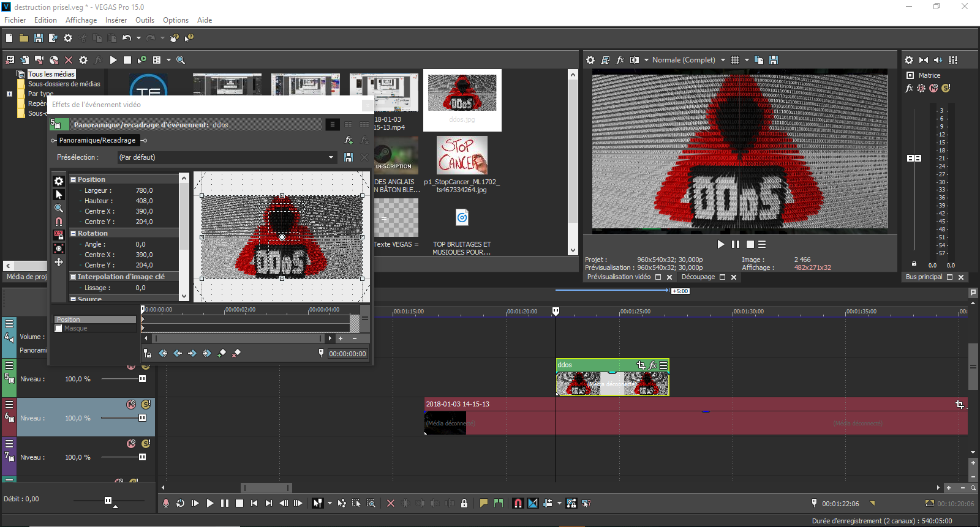The image size is (980, 527).
Task: Lock the selected event with padlock
Action: (x=464, y=503)
